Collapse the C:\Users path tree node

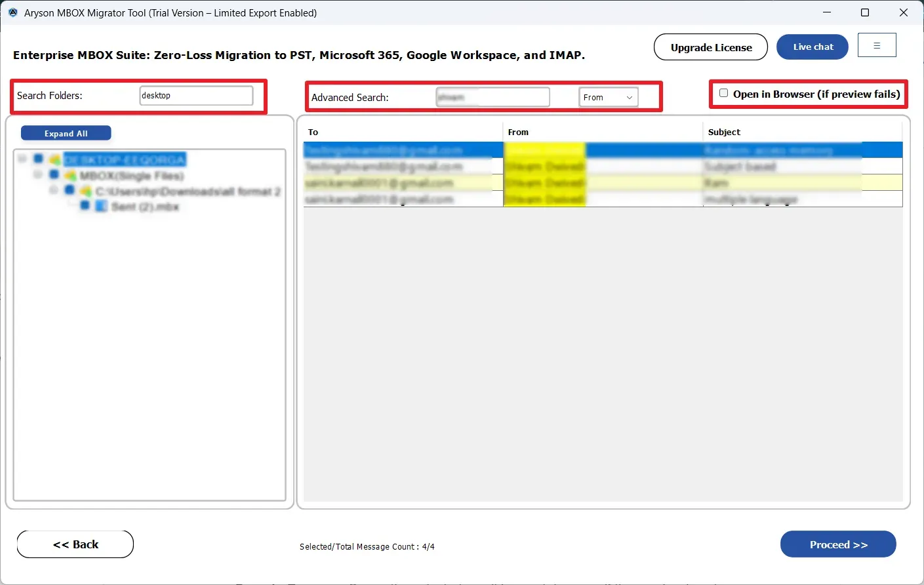(54, 191)
